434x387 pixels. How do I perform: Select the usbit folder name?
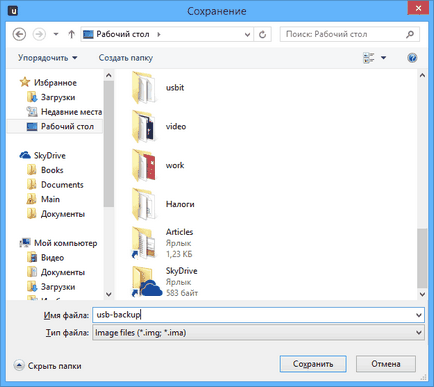tap(175, 88)
